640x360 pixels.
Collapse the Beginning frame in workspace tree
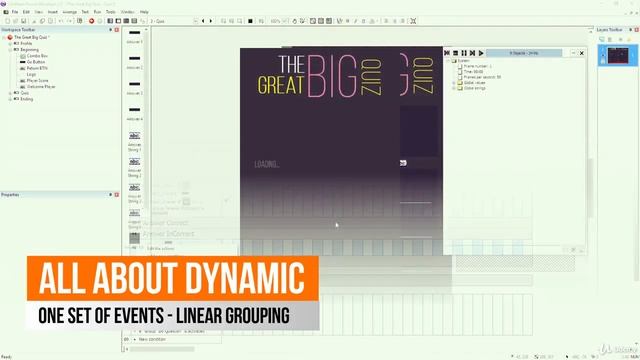(x=10, y=49)
